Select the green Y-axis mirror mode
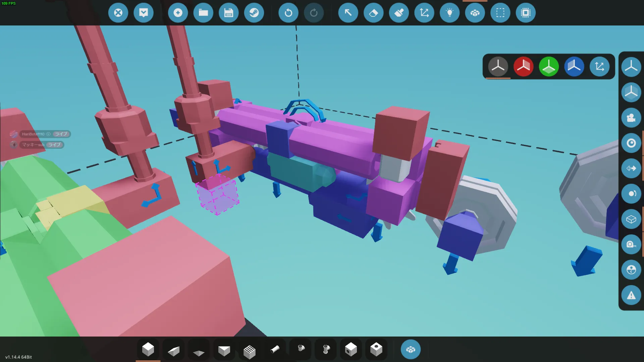Viewport: 644px width, 362px height. pos(549,67)
